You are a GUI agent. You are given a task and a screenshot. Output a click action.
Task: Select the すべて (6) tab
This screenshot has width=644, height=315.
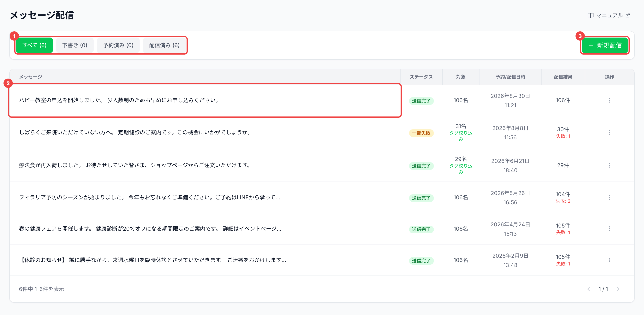coord(34,45)
